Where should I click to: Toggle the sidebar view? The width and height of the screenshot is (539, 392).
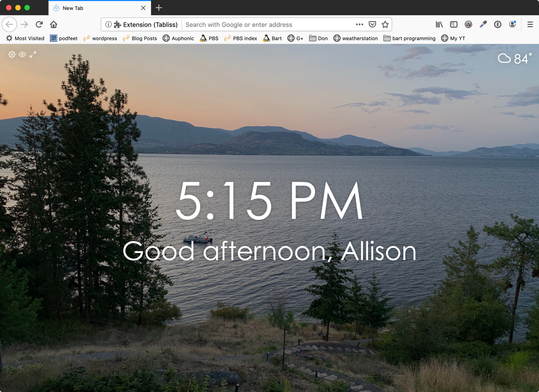pos(454,25)
